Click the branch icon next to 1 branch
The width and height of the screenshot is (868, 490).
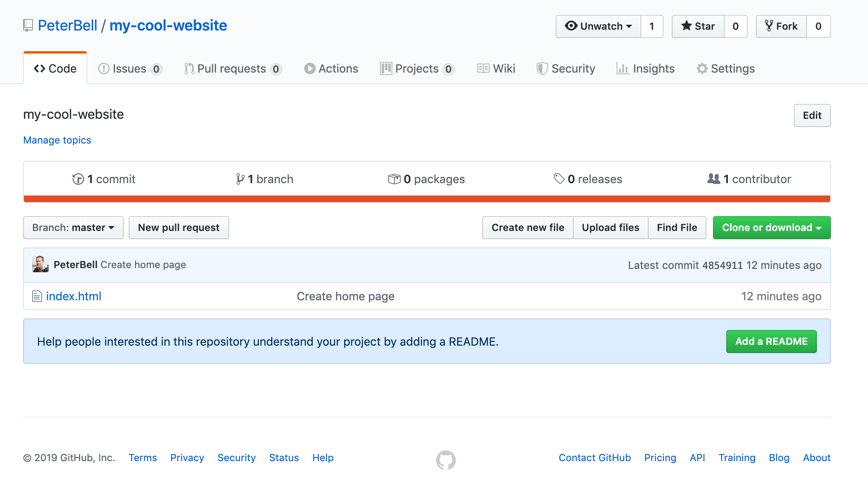click(240, 179)
